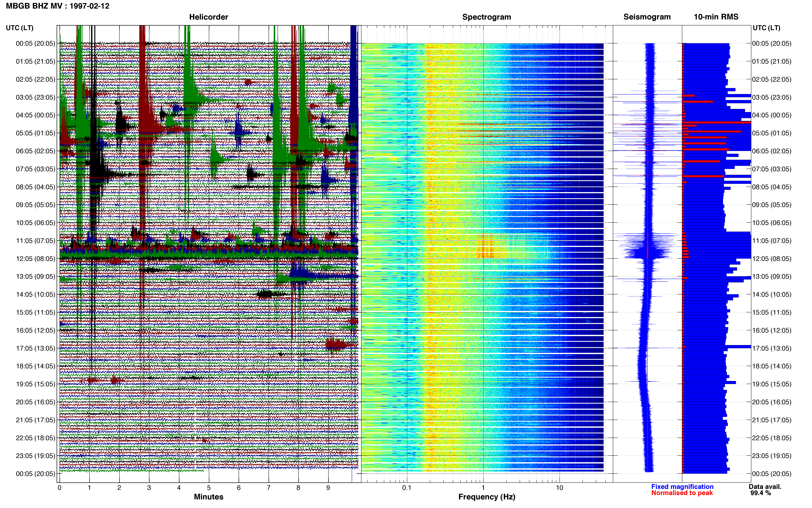Image resolution: width=812 pixels, height=508 pixels.
Task: Click the 'UTC (LT)' label beside the RMS panel
Action: [x=767, y=28]
